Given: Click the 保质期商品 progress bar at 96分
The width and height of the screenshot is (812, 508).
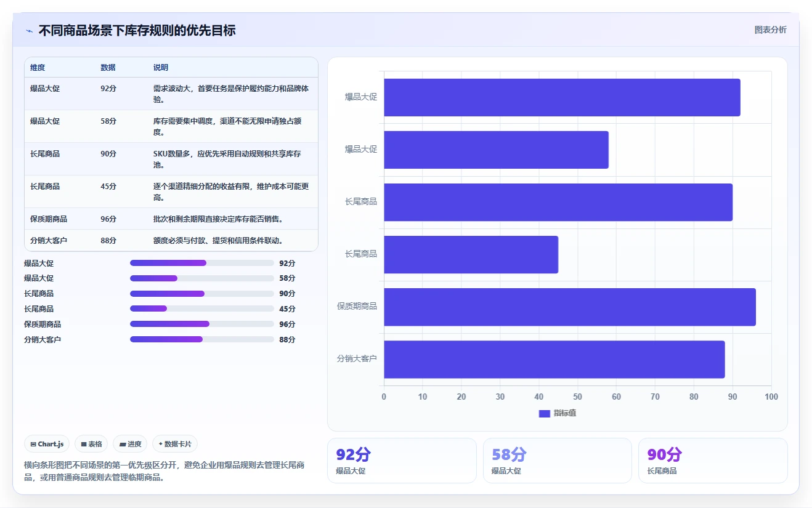Looking at the screenshot, I should point(202,324).
